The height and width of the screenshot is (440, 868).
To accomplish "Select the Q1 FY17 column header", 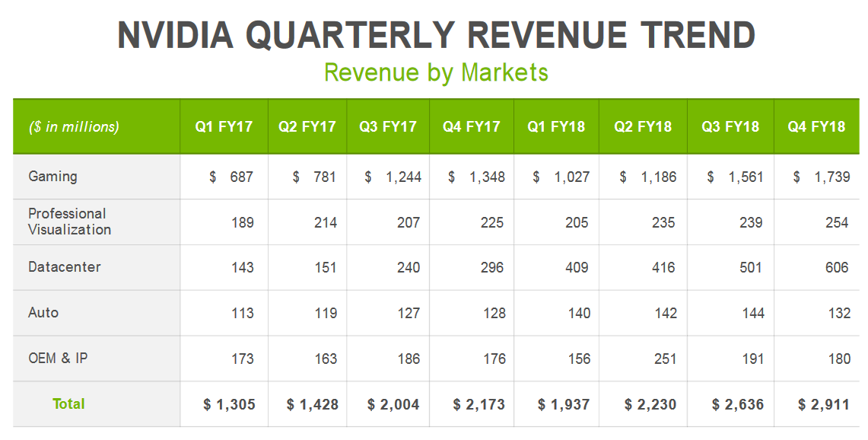I will pos(224,127).
